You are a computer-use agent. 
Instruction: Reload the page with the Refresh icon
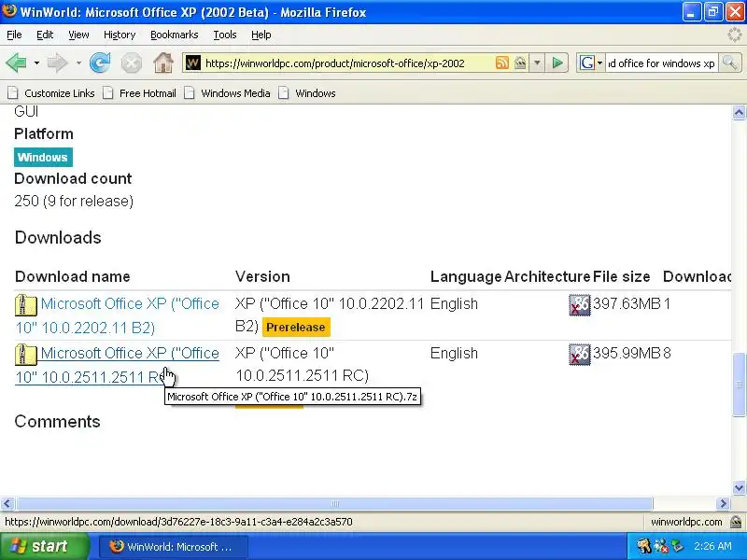[100, 63]
